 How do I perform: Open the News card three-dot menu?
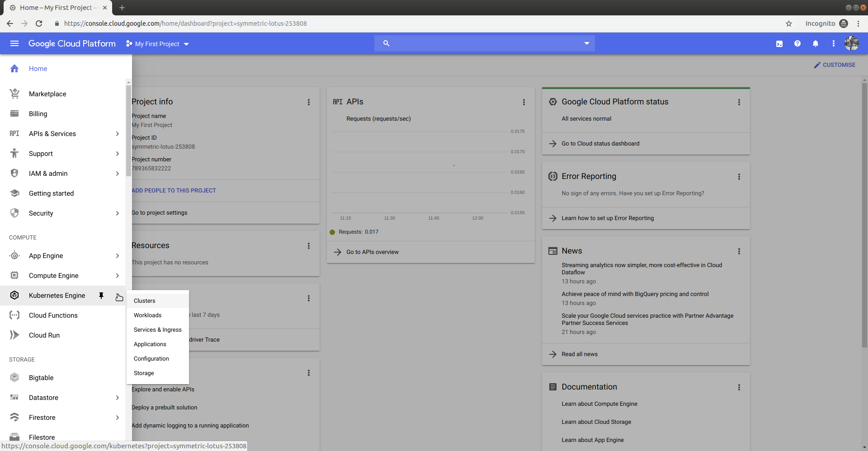[x=739, y=251]
